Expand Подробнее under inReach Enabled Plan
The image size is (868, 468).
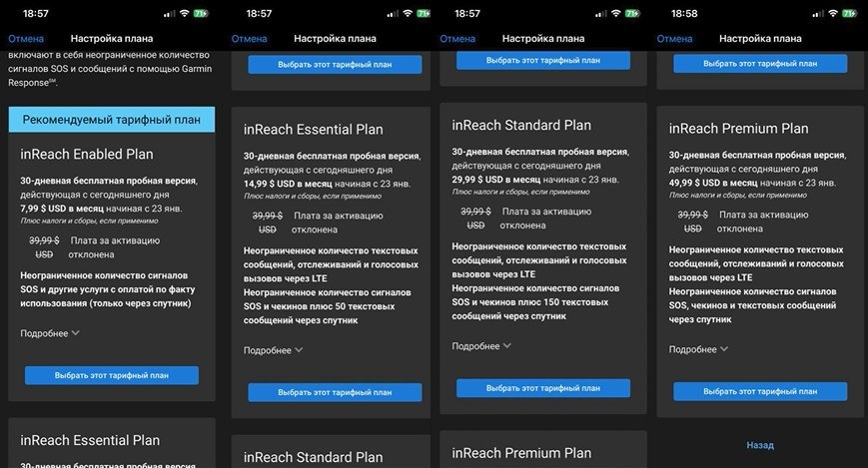point(49,334)
